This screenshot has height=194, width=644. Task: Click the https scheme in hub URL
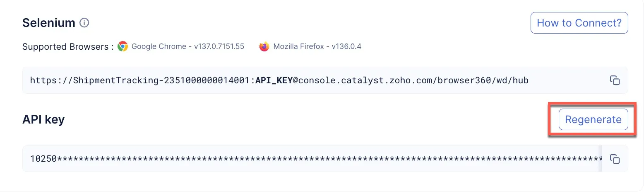pyautogui.click(x=41, y=80)
